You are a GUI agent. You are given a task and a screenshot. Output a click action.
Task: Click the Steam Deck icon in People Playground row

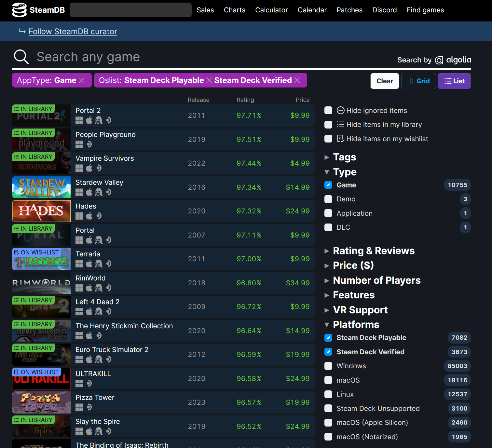[89, 144]
